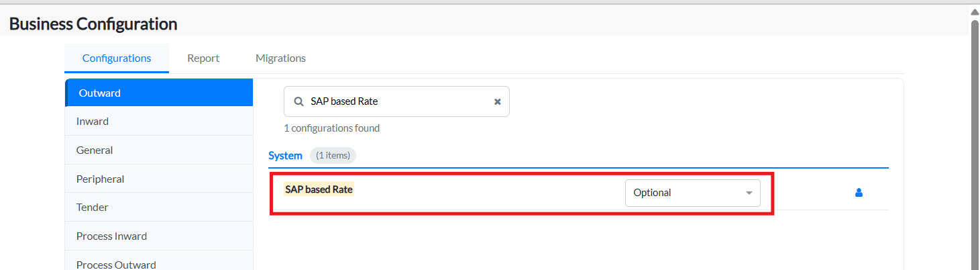
Task: Click the System section header
Action: [285, 156]
